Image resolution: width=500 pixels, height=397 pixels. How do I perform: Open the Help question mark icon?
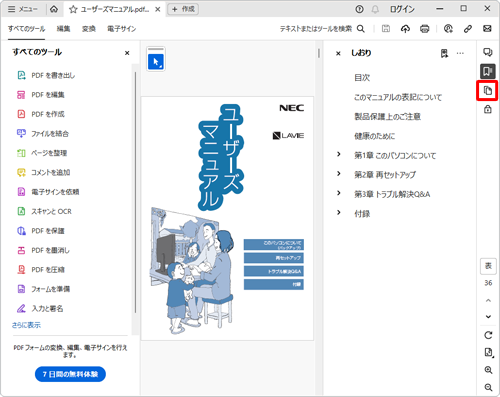pos(359,9)
